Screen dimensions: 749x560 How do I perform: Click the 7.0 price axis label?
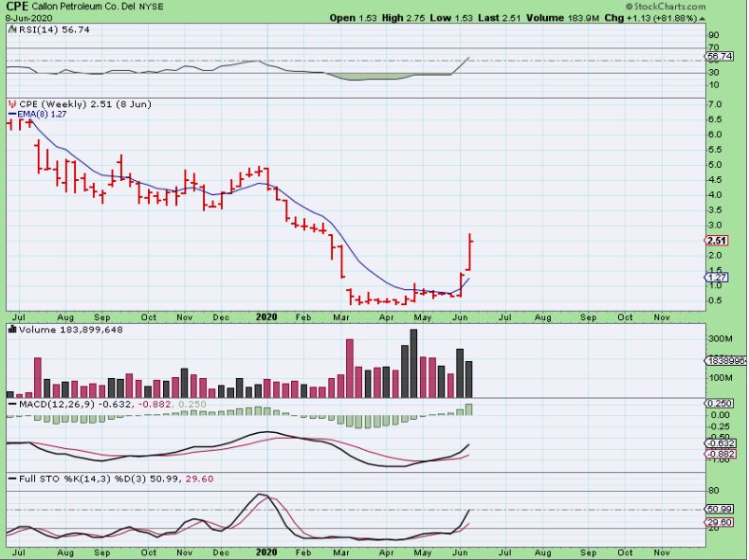pyautogui.click(x=716, y=104)
